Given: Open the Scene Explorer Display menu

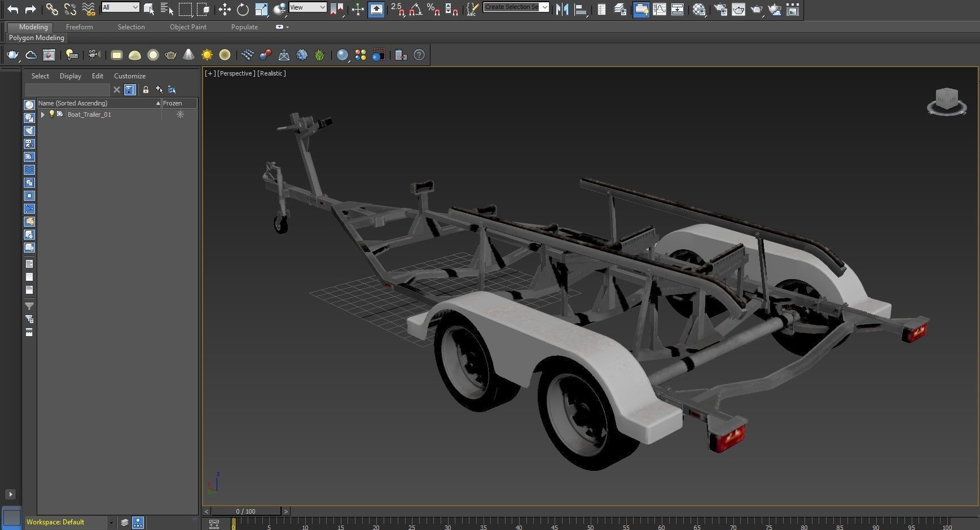Looking at the screenshot, I should [x=71, y=76].
